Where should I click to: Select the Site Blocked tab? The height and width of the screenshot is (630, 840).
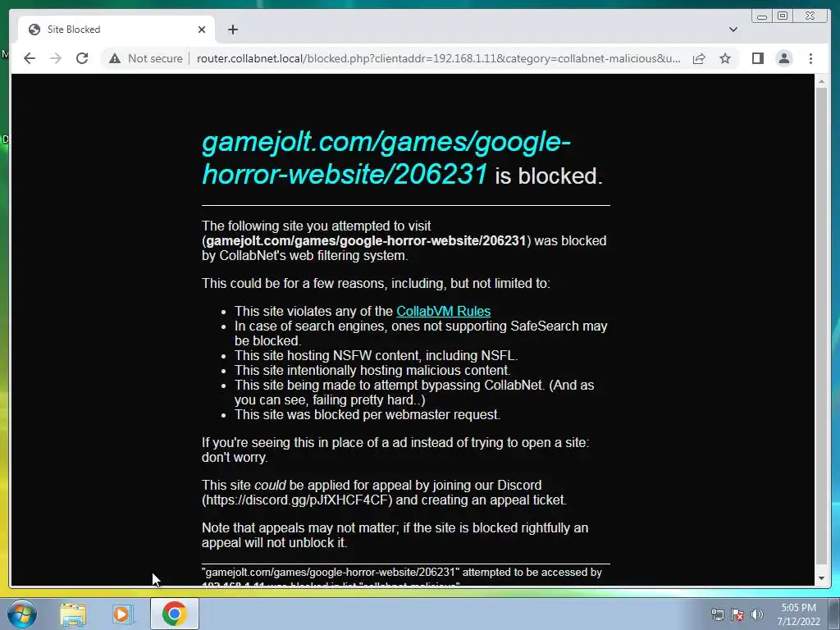[x=116, y=30]
